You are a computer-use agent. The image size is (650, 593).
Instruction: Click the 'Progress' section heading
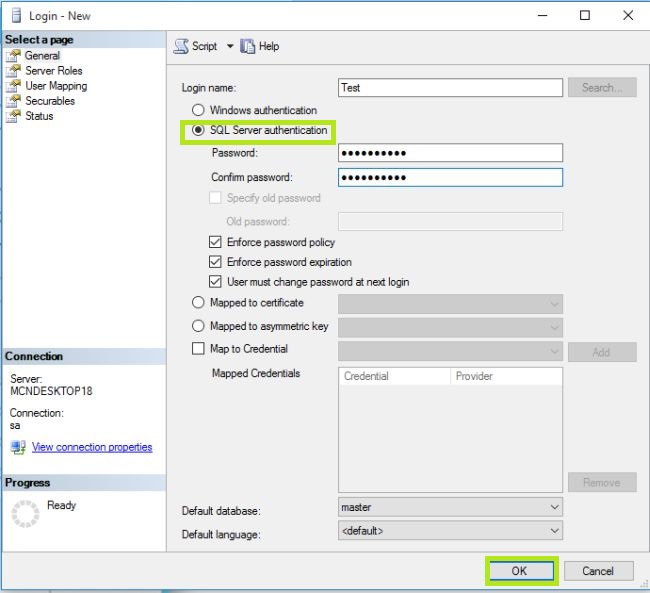coord(27,483)
